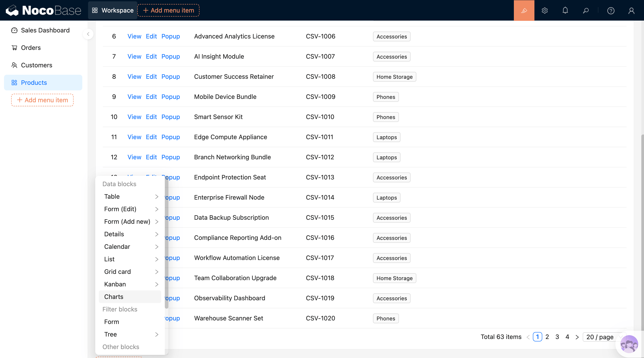Click Edit link for AI Insight Module
Screen dimensions: 644x358
tap(151, 57)
